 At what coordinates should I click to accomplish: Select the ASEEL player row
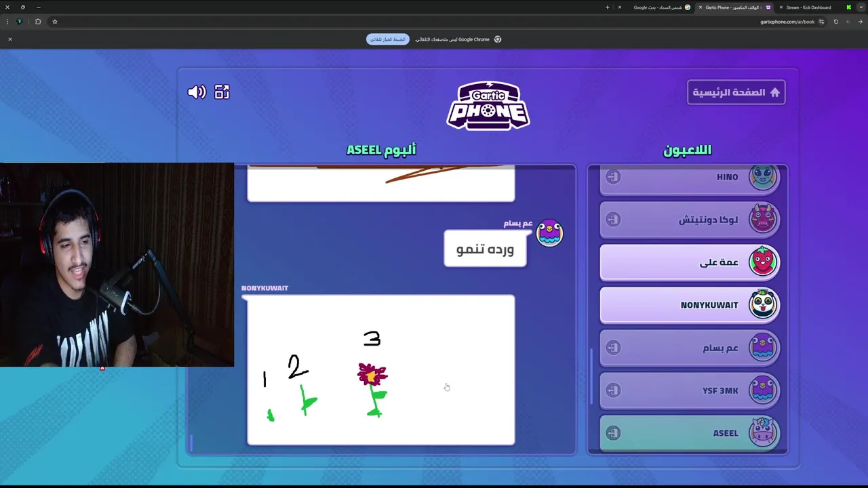690,433
